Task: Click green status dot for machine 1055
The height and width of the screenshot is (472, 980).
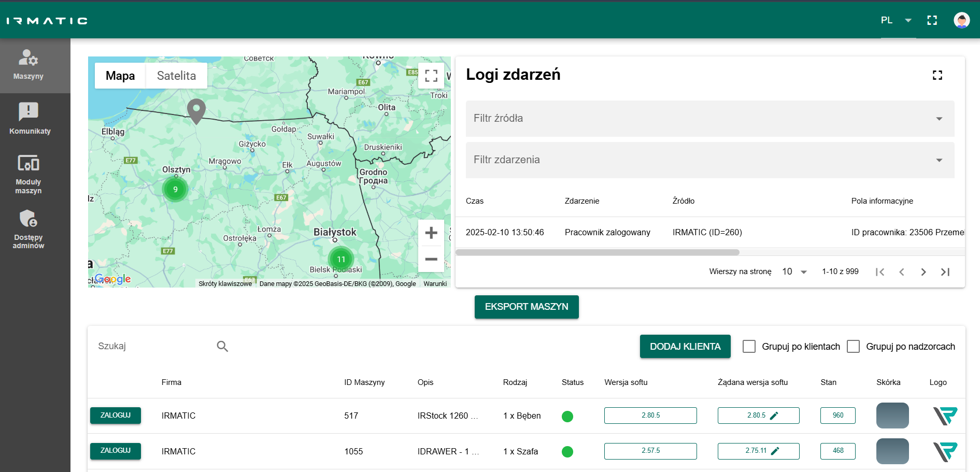Action: [x=567, y=452]
